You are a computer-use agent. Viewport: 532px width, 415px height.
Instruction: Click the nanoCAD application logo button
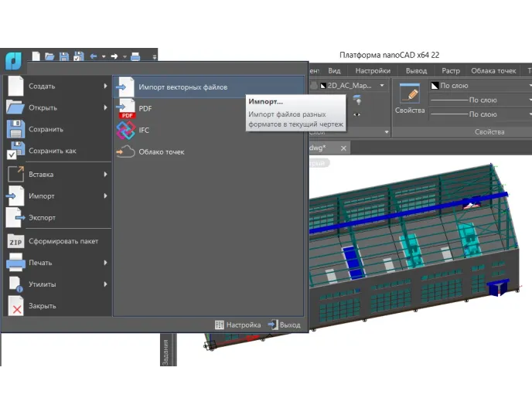[x=13, y=60]
